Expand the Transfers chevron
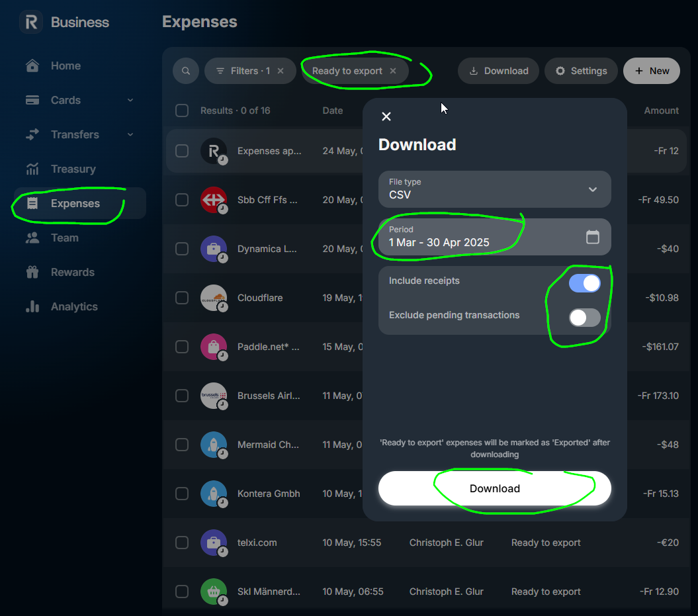This screenshot has width=698, height=616. (x=130, y=134)
